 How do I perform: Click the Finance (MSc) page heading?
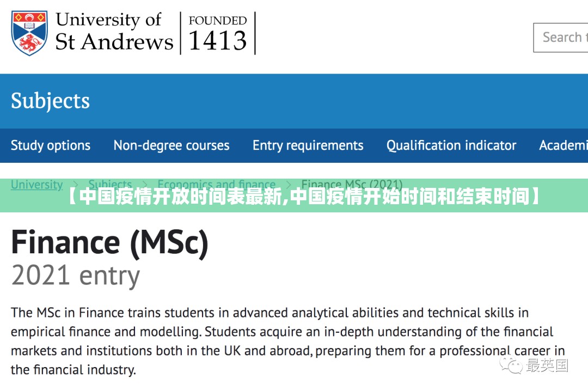(109, 243)
